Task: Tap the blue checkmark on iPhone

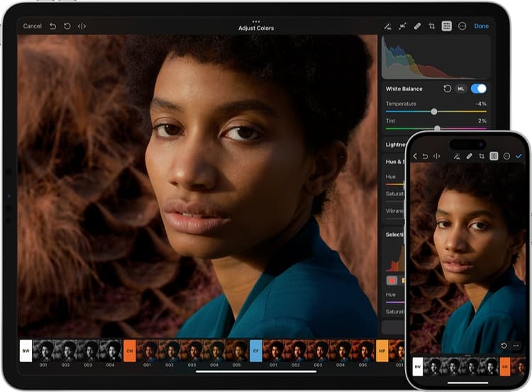Action: [x=519, y=156]
